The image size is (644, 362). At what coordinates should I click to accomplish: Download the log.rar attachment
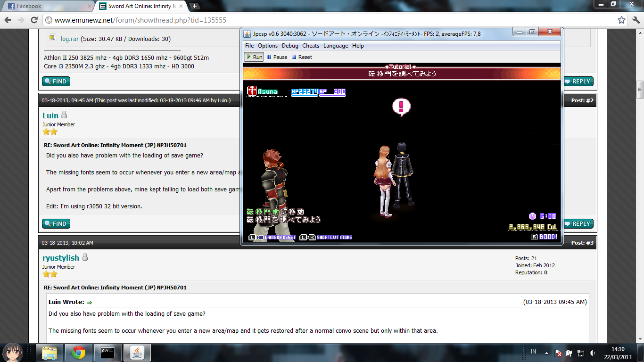[x=70, y=39]
